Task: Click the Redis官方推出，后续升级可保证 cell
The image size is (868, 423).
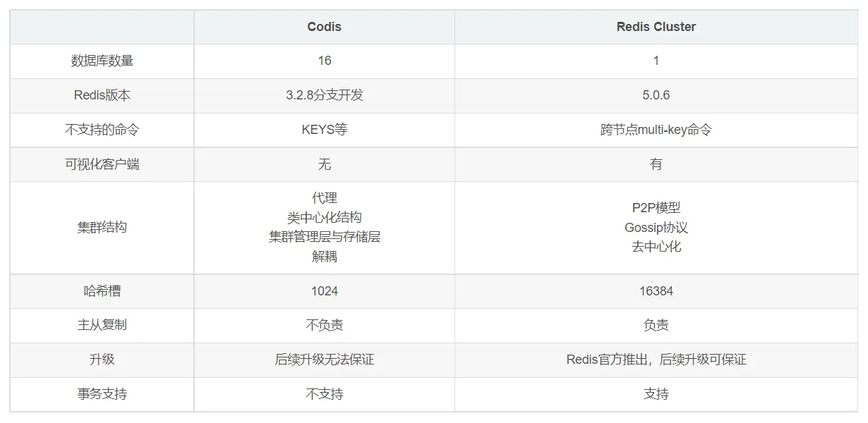Action: [656, 360]
